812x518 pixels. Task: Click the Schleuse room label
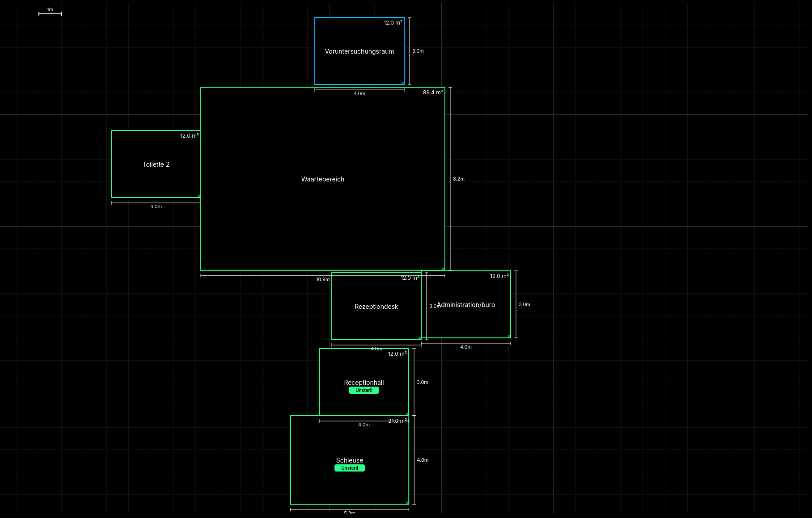[x=350, y=460]
